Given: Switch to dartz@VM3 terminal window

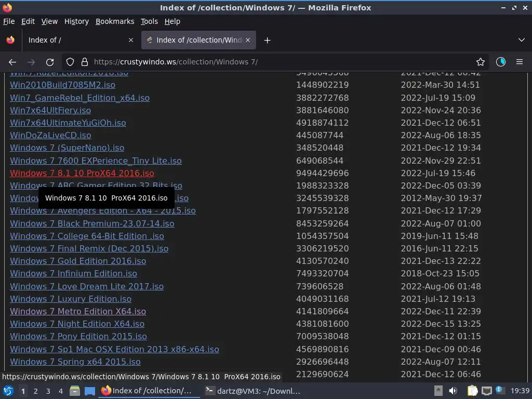Looking at the screenshot, I should 253,391.
